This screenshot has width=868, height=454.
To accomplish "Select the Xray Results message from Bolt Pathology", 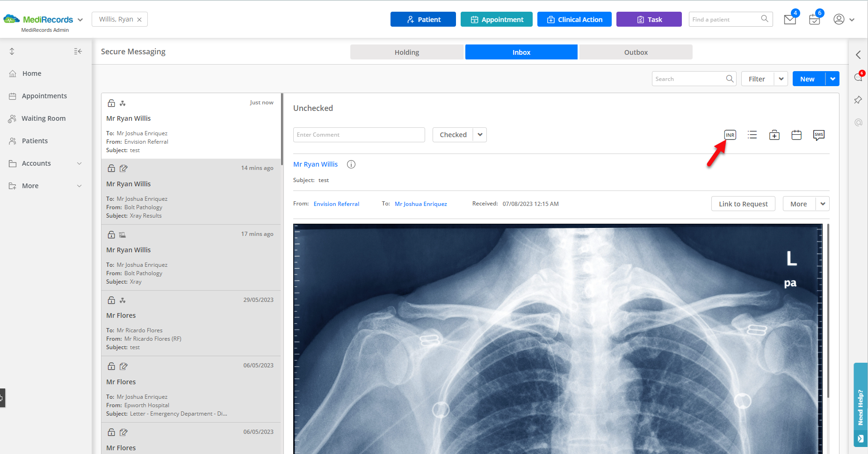I will pyautogui.click(x=191, y=192).
